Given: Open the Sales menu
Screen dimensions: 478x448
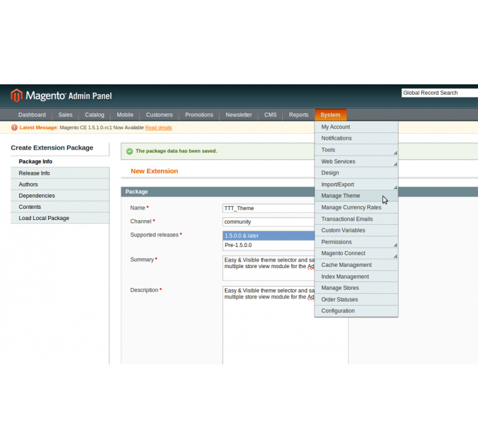Looking at the screenshot, I should pos(65,115).
